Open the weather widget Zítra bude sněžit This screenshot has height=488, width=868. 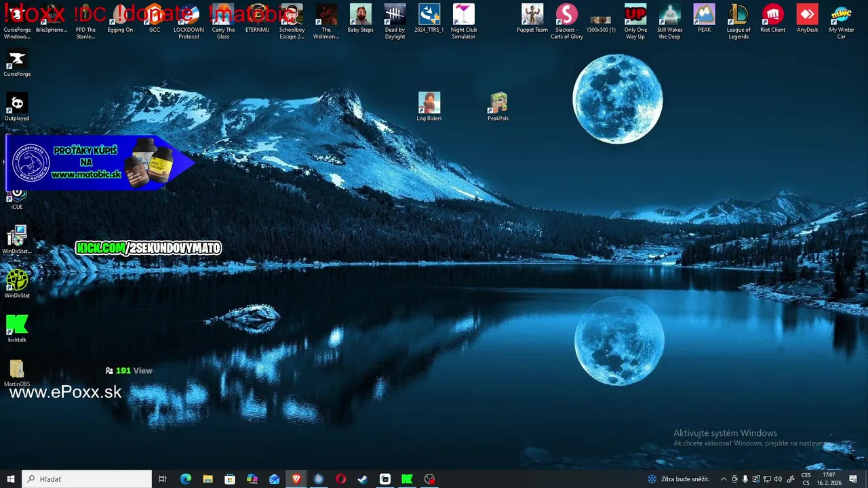678,479
